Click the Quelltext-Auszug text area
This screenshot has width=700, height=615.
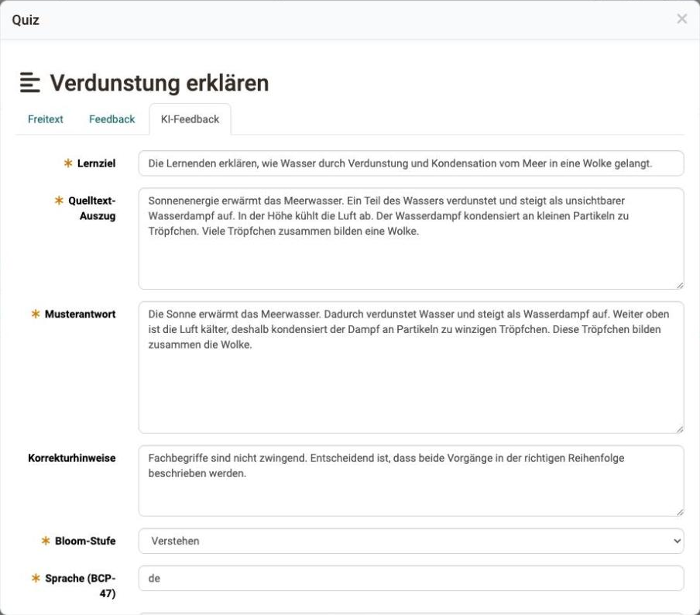pyautogui.click(x=410, y=239)
